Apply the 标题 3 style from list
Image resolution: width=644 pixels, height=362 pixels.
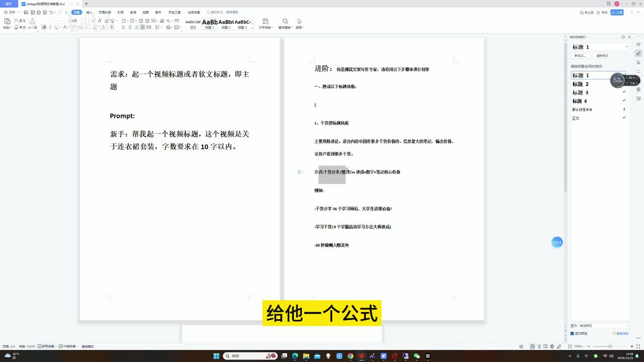coord(580,93)
